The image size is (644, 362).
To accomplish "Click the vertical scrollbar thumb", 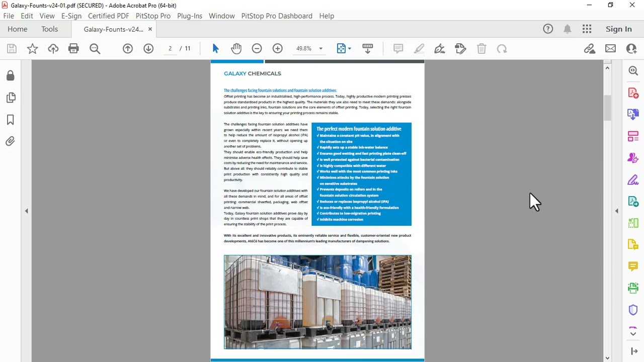I will pos(607,107).
